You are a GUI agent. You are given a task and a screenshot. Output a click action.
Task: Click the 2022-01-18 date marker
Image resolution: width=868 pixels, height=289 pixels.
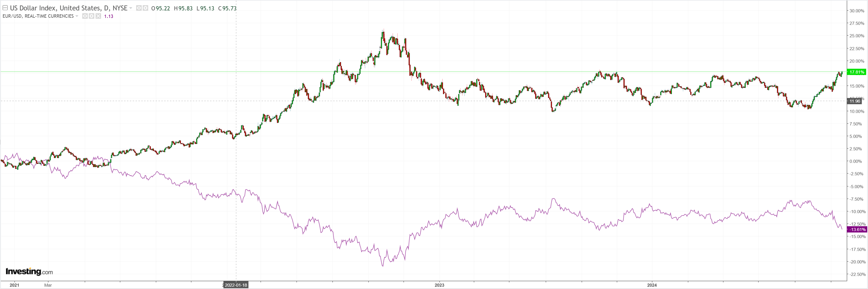coord(236,285)
